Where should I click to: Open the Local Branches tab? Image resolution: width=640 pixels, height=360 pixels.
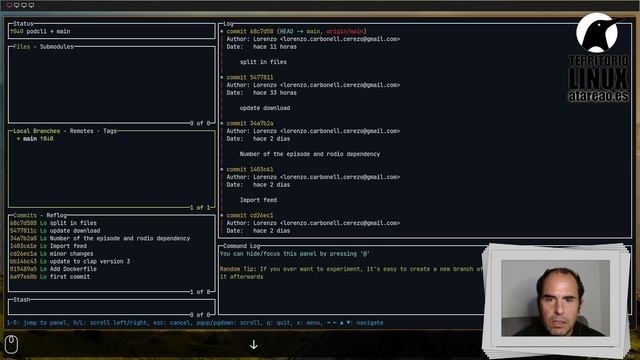37,131
